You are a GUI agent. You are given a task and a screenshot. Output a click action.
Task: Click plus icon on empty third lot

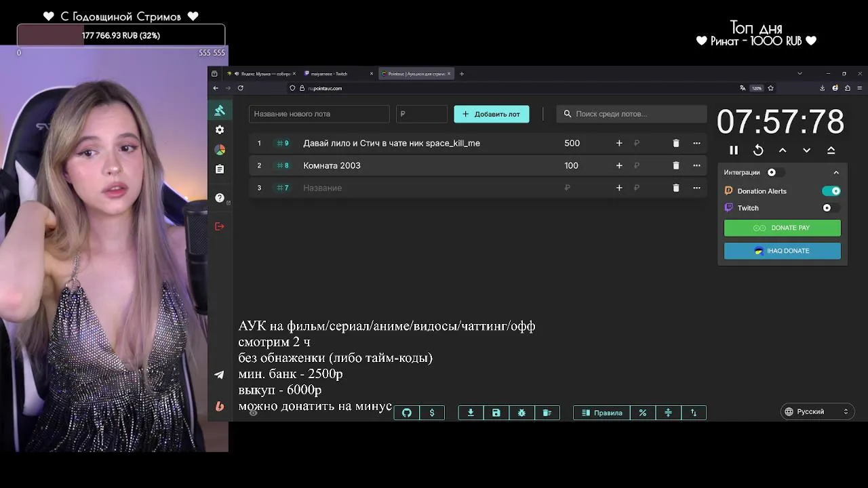point(619,188)
